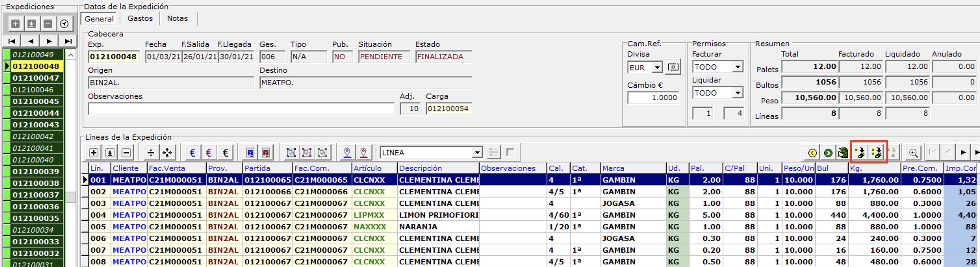The width and height of the screenshot is (980, 267).
Task: Expand the LINEA combo box
Action: (x=477, y=153)
